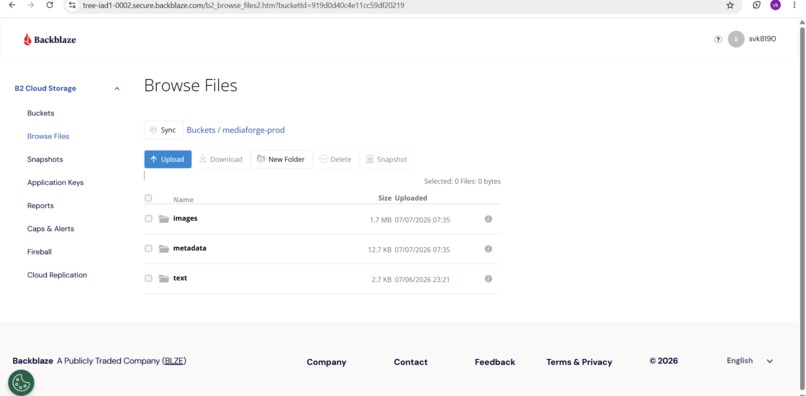Image resolution: width=806 pixels, height=396 pixels.
Task: Sort by the Uploaded column header
Action: click(x=411, y=198)
